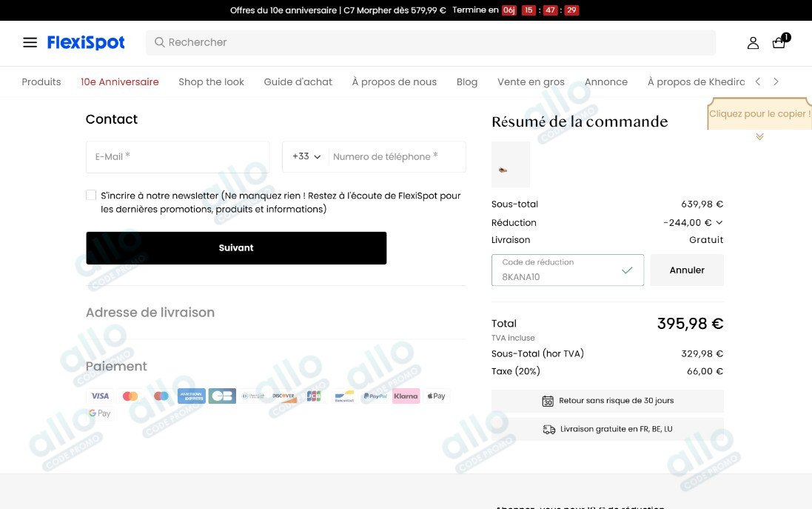This screenshot has width=812, height=509.
Task: Go to Shop the look
Action: [211, 82]
